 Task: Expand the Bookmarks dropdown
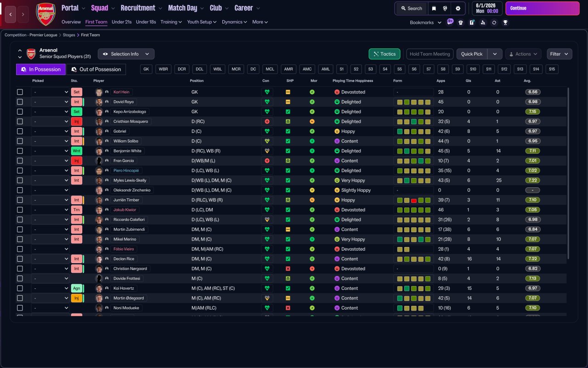[x=426, y=23]
